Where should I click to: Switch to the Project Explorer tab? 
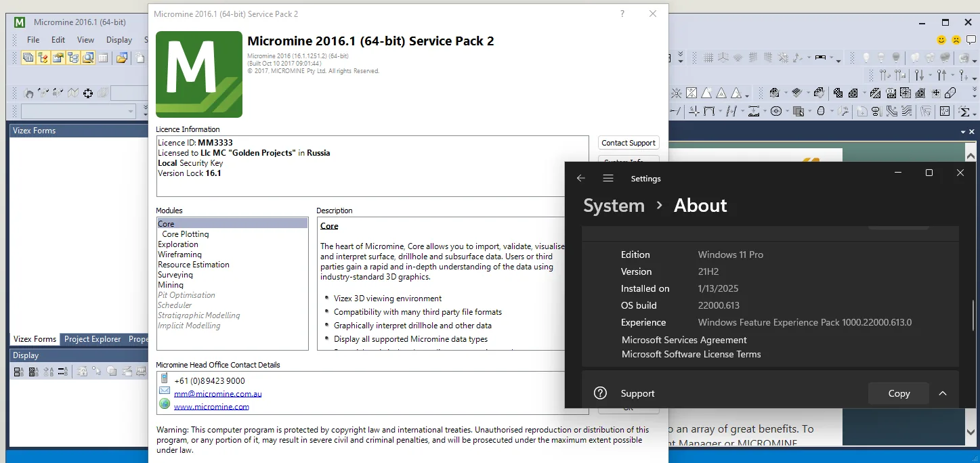tap(92, 339)
